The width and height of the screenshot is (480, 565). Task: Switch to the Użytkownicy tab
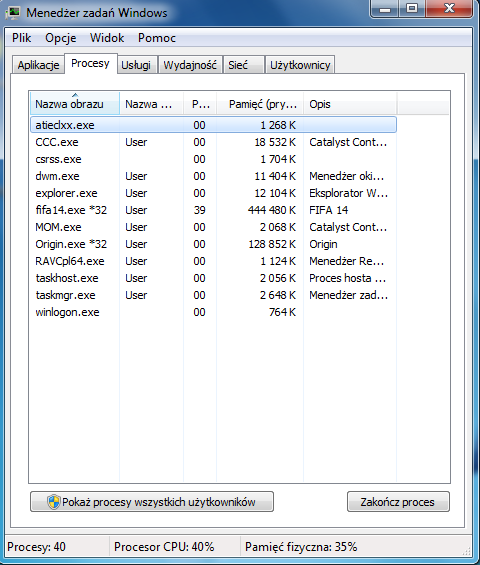click(x=300, y=65)
